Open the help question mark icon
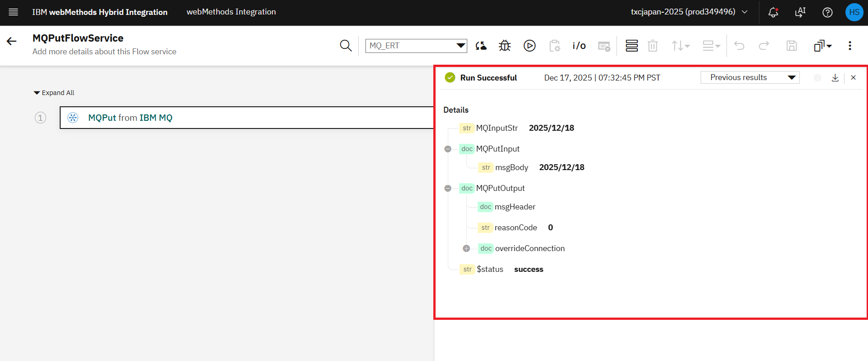This screenshot has width=868, height=361. click(x=827, y=12)
